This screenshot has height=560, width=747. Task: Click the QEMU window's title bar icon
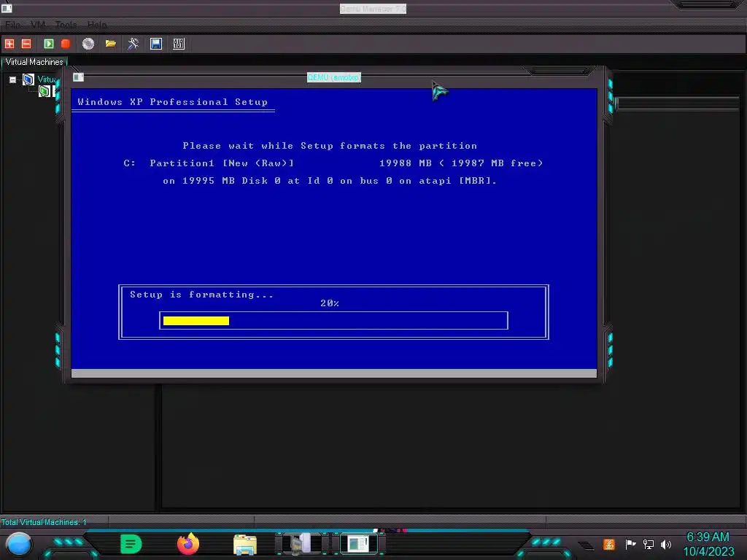point(79,77)
